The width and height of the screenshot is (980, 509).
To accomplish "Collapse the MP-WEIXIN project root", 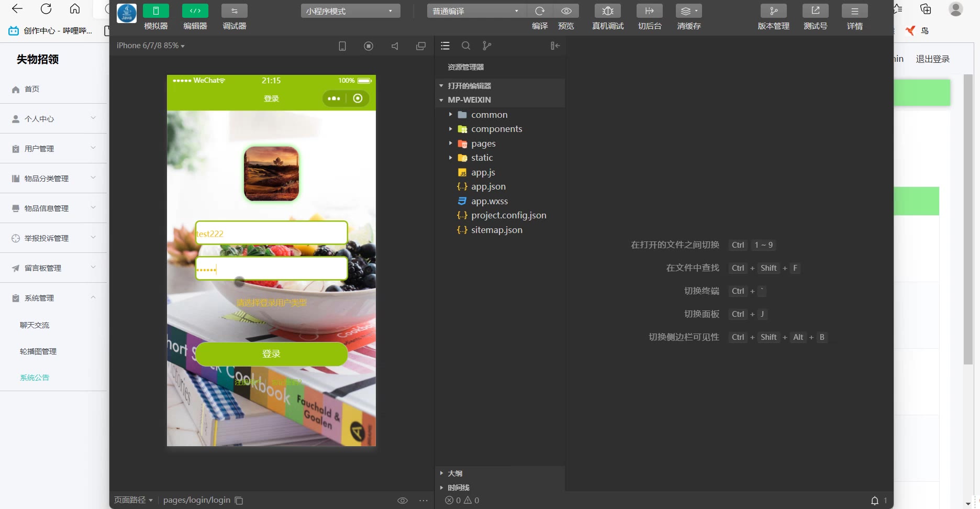I will [500, 100].
